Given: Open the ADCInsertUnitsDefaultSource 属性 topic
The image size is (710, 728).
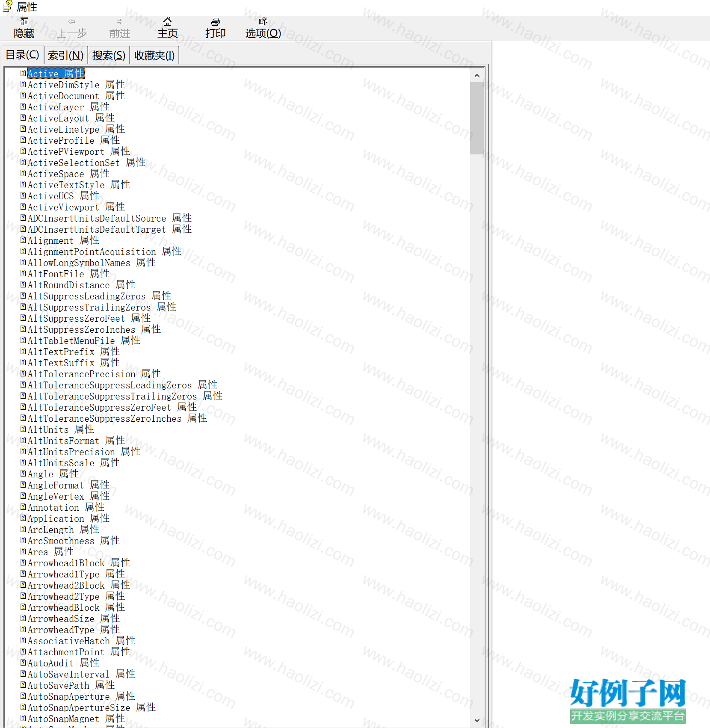Looking at the screenshot, I should tap(109, 218).
